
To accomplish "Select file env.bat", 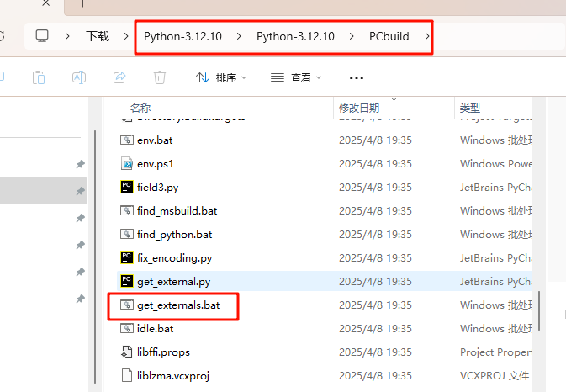I will (x=324, y=140).
